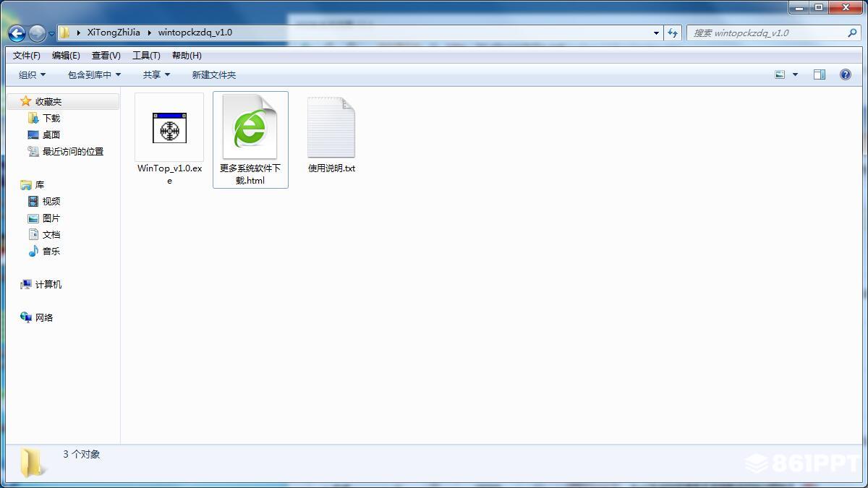
Task: Click the refresh button beside address bar
Action: (x=673, y=33)
